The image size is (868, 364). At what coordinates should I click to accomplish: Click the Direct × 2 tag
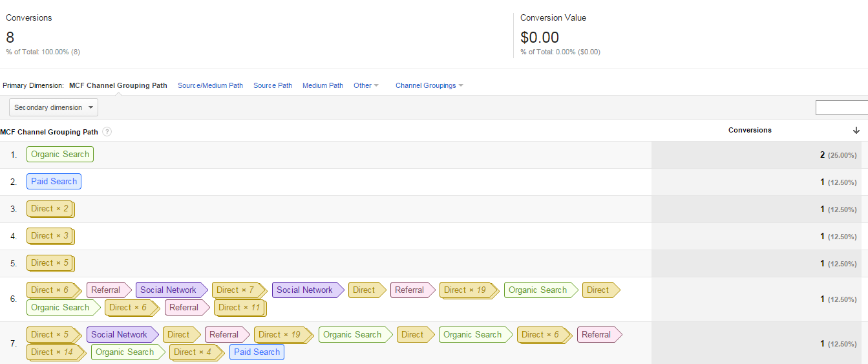click(x=50, y=209)
